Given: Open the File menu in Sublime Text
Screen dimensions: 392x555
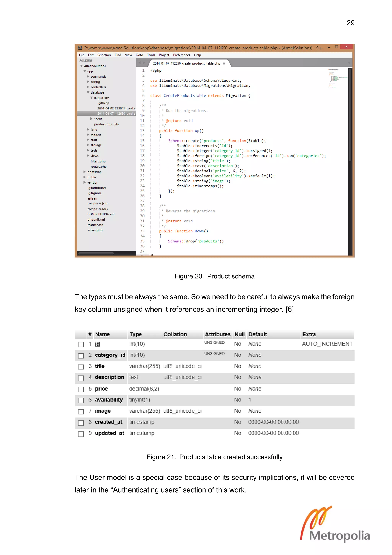Looking at the screenshot, I should coord(82,55).
